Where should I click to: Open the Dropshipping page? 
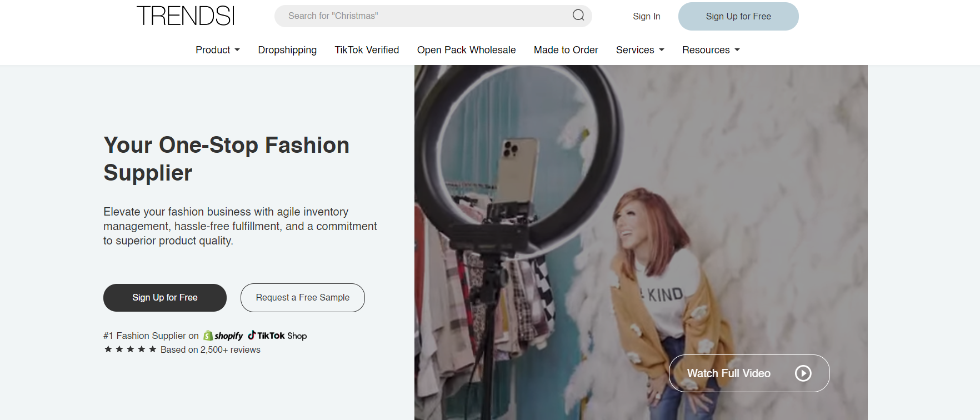point(287,50)
